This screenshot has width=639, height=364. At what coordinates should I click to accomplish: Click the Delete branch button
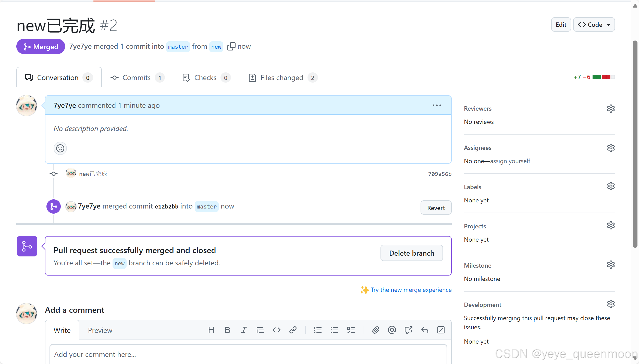411,253
